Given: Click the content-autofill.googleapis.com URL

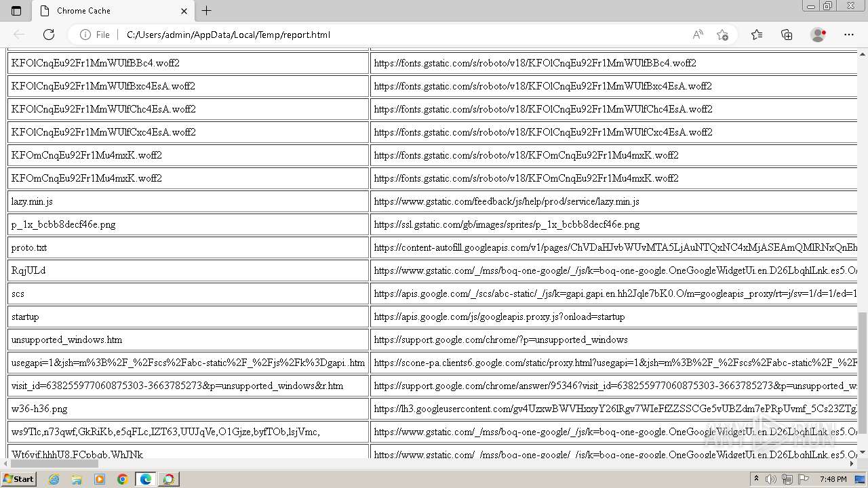Looking at the screenshot, I should tap(616, 247).
